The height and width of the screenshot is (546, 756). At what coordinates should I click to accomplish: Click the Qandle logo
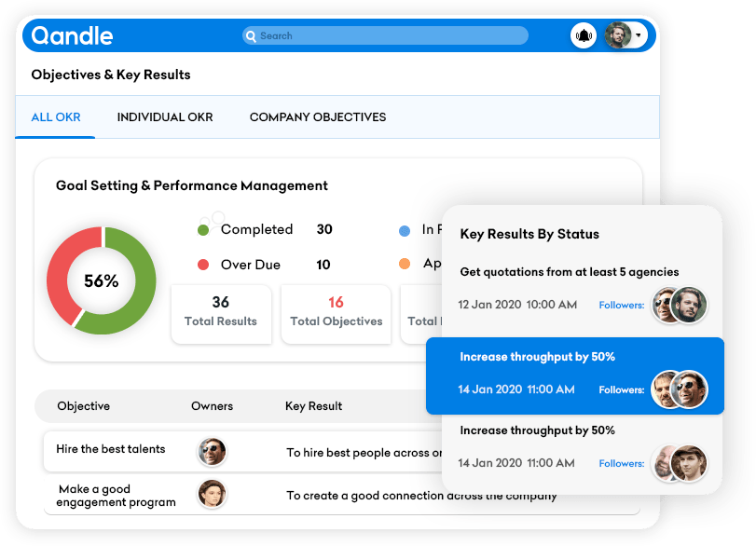(72, 36)
